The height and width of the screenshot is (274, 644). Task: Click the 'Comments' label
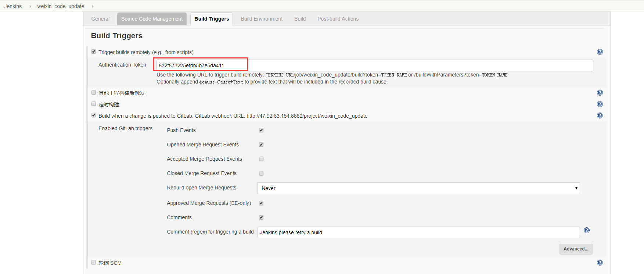point(179,217)
